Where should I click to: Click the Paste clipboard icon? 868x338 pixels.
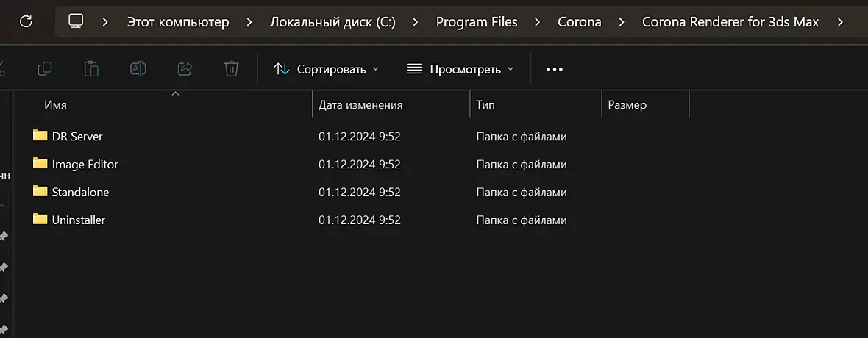click(x=91, y=69)
